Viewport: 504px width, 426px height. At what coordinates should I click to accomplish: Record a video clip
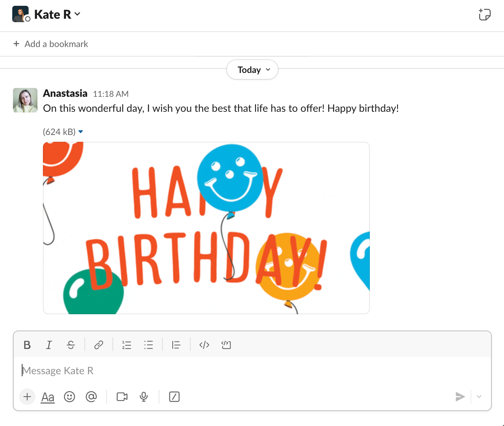pyautogui.click(x=122, y=397)
